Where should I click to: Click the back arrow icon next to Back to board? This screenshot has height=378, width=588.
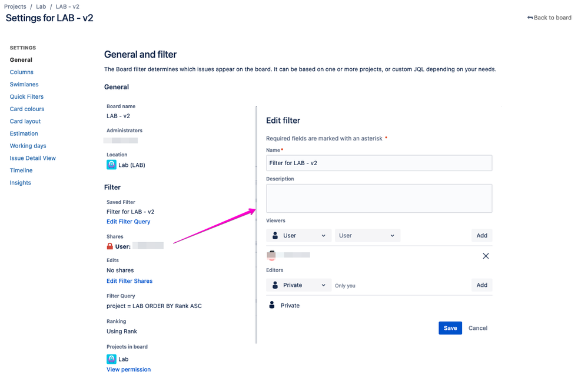click(530, 18)
